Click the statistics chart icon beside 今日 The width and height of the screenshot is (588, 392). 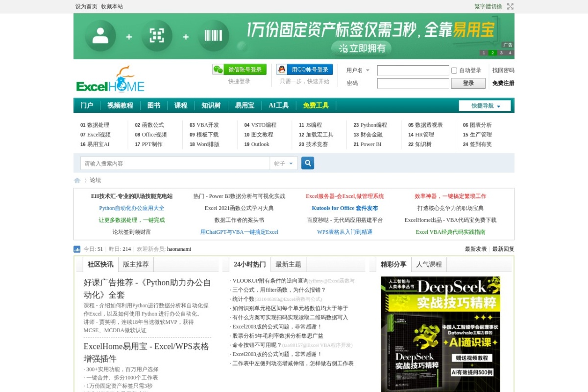pyautogui.click(x=77, y=249)
